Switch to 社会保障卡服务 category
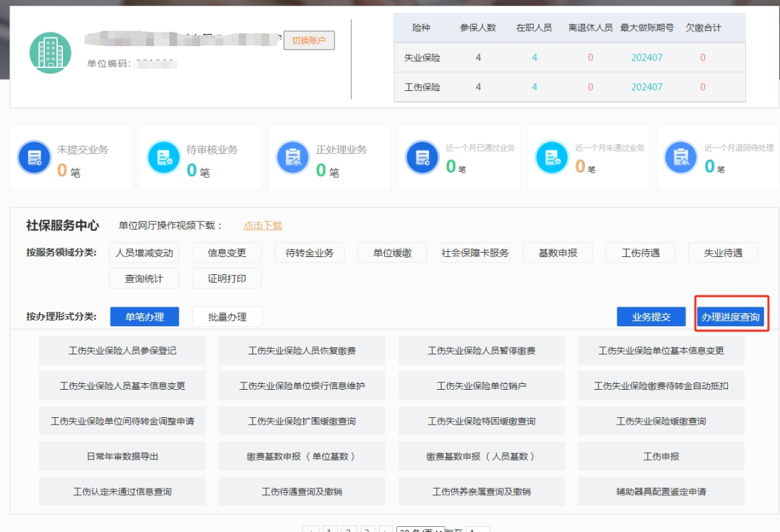 [474, 253]
